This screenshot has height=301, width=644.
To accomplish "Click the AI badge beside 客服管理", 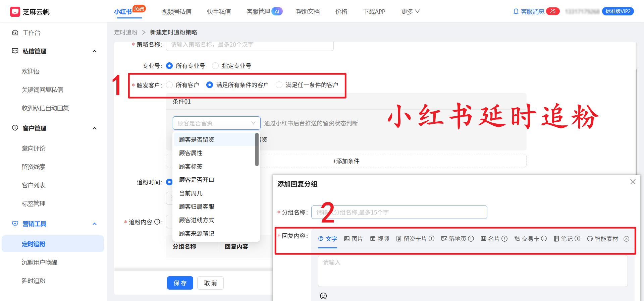I will coord(277,11).
